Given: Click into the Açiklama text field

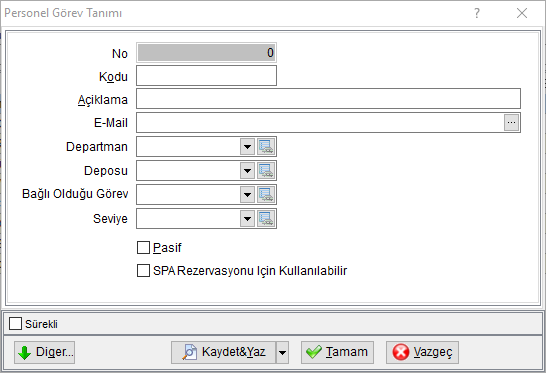Looking at the screenshot, I should (x=328, y=99).
